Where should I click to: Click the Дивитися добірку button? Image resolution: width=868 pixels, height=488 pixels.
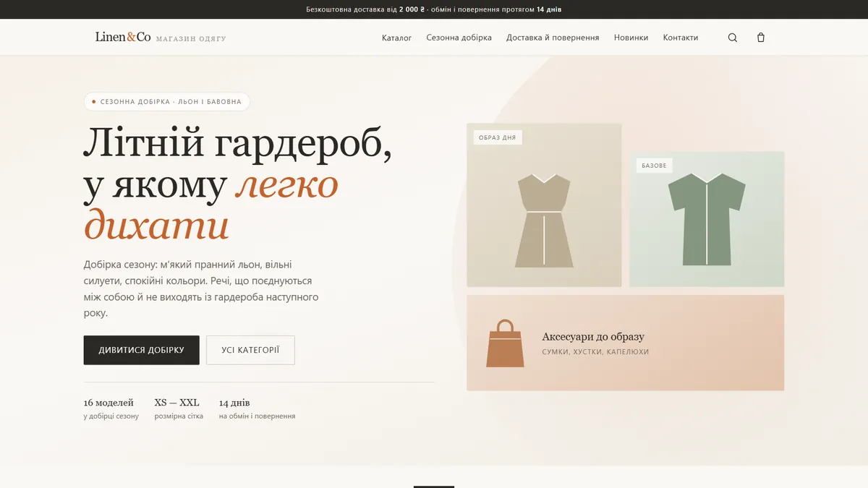click(141, 350)
